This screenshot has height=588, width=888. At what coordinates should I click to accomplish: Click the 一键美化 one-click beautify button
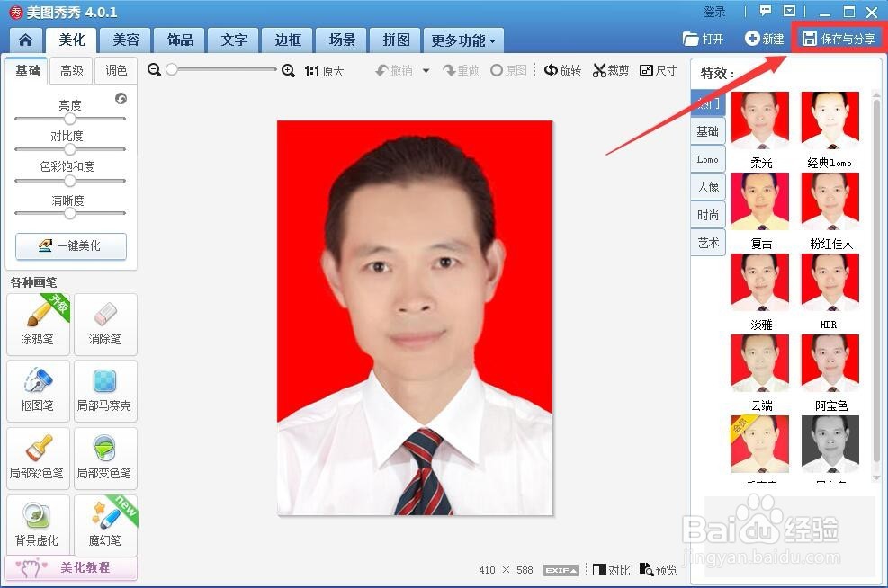(70, 246)
